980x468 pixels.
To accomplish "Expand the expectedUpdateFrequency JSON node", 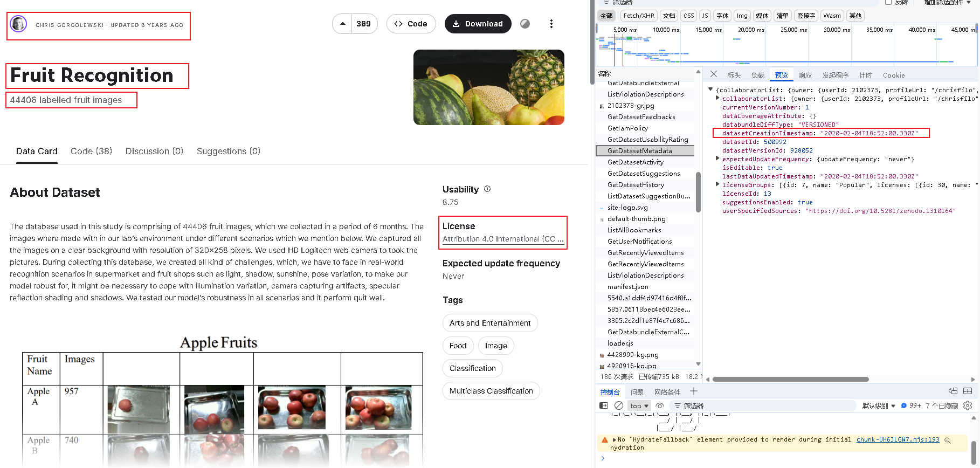I will coord(717,159).
